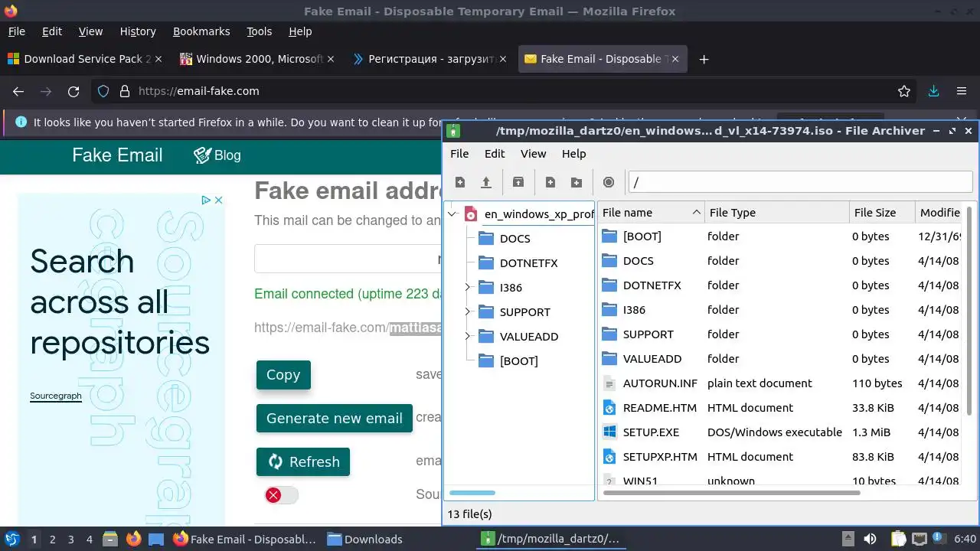
Task: Click the tree pane horizontal scrollbar
Action: click(x=472, y=493)
